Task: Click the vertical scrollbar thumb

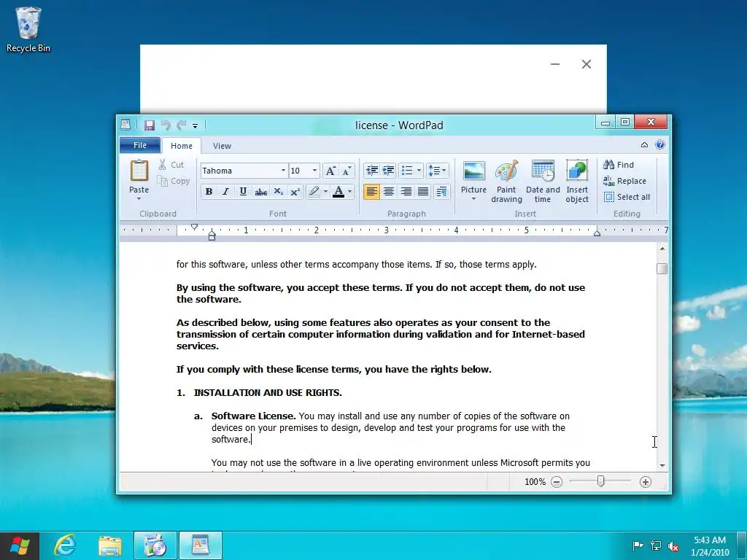Action: (662, 268)
